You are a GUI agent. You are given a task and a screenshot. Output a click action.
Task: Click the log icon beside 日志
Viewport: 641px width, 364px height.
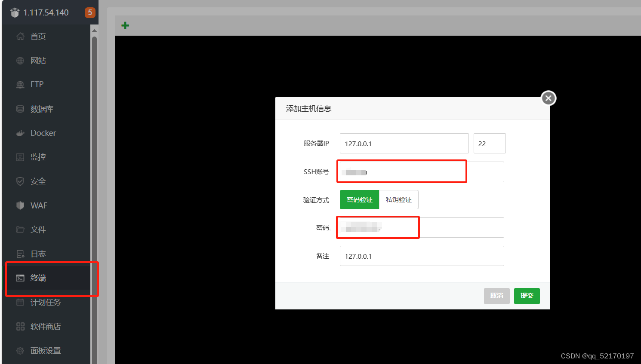pos(20,254)
